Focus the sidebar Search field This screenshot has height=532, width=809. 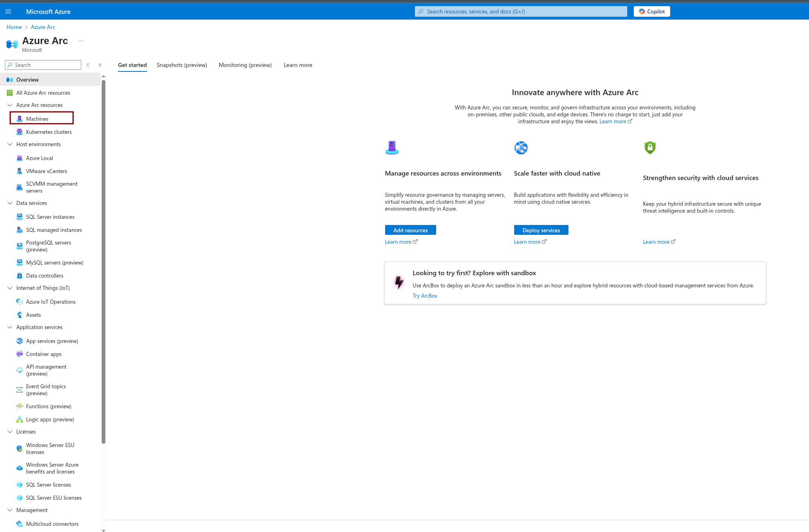(43, 65)
